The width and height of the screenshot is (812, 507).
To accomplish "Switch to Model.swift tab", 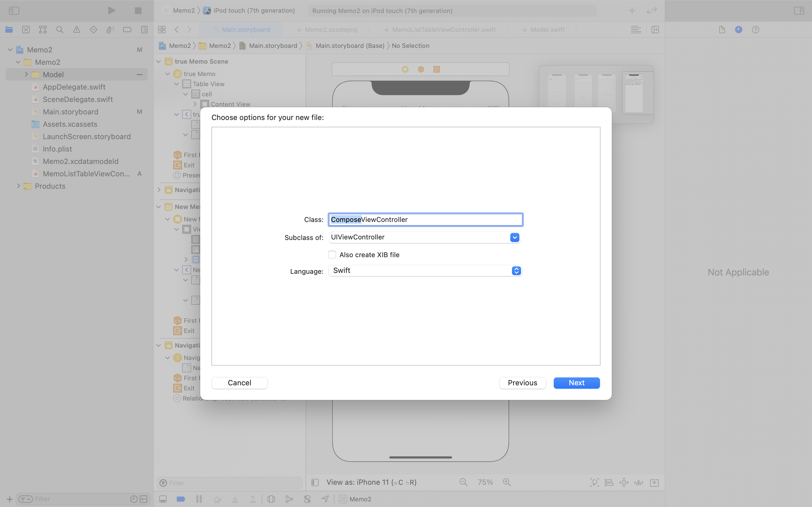I will click(547, 30).
